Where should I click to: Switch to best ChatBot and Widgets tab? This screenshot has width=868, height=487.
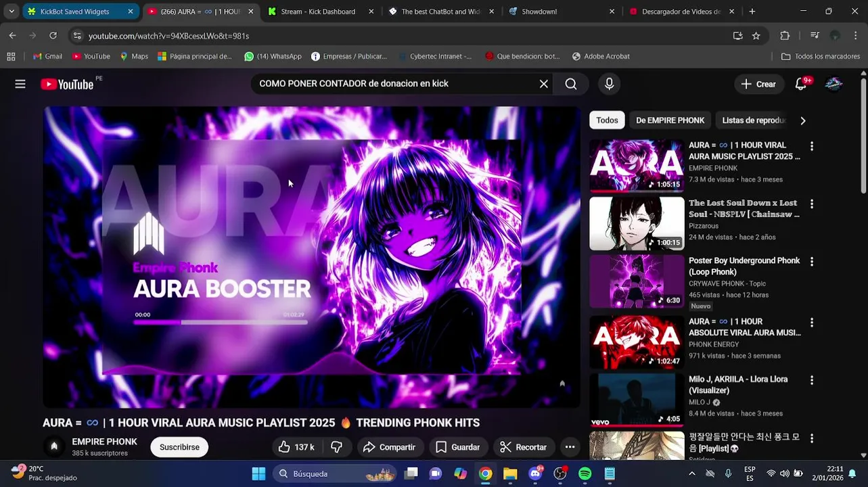[x=440, y=11]
